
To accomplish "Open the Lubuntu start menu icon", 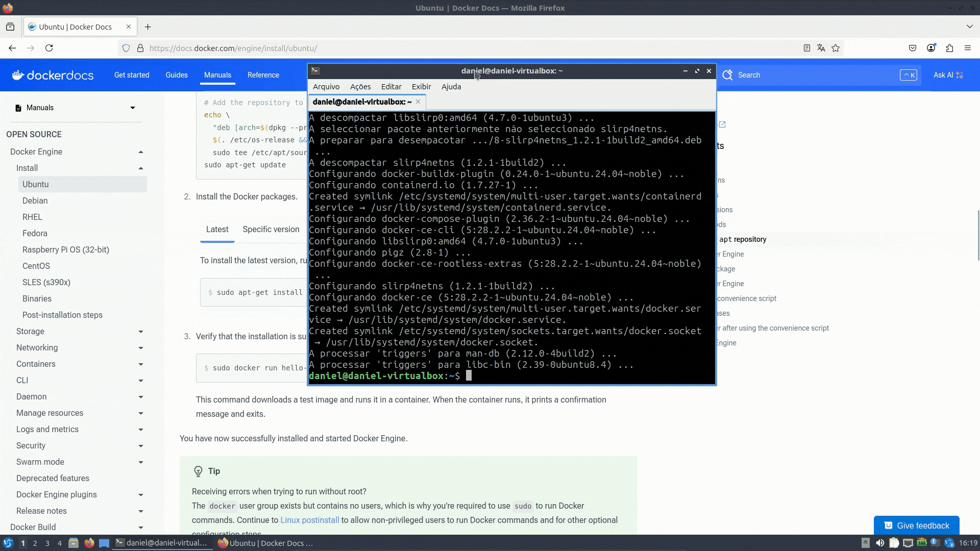I will coord(8,543).
